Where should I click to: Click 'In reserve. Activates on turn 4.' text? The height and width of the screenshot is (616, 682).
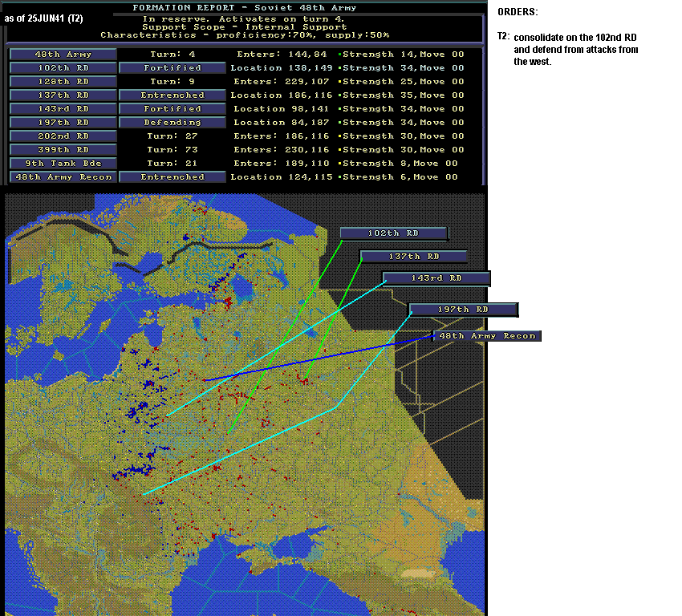click(244, 19)
